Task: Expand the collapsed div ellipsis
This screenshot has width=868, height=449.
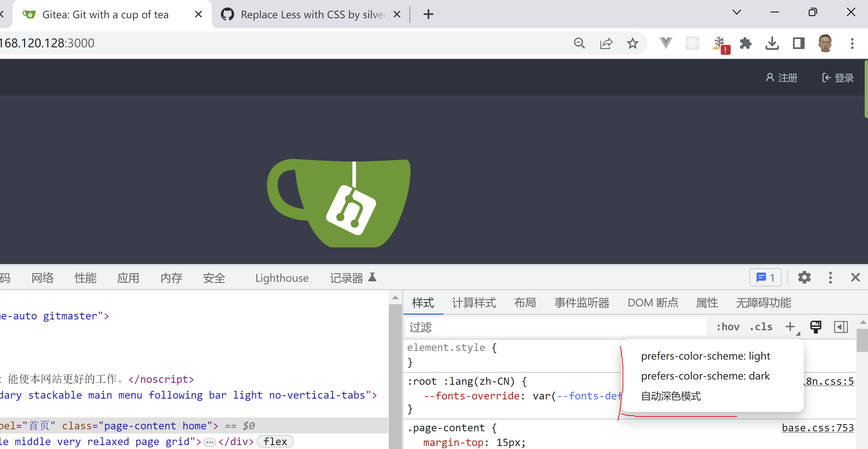Action: click(210, 442)
